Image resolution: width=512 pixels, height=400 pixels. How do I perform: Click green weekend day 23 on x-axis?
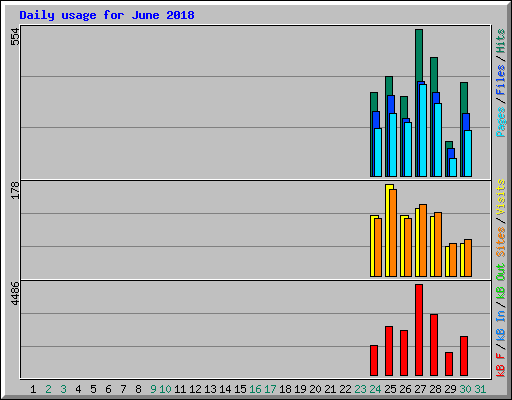pos(360,389)
